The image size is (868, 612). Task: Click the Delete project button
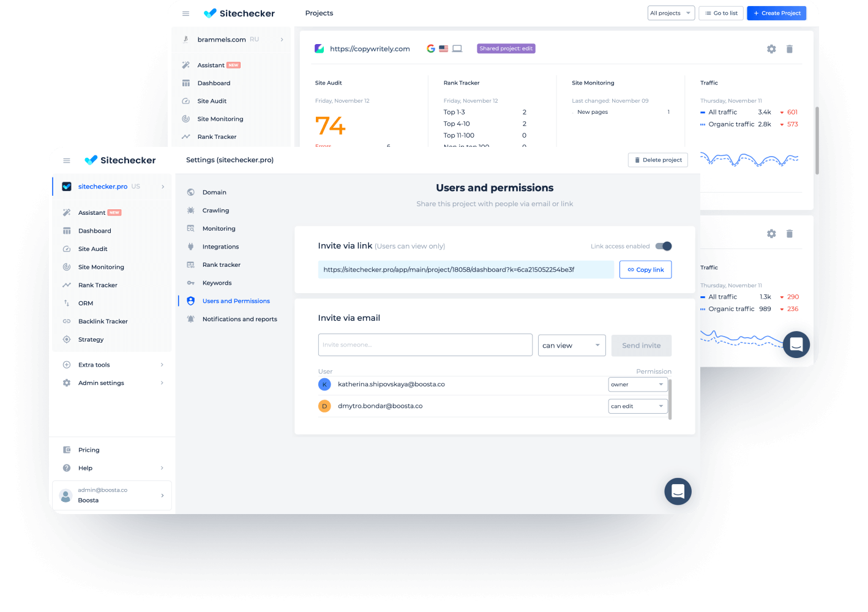click(658, 160)
